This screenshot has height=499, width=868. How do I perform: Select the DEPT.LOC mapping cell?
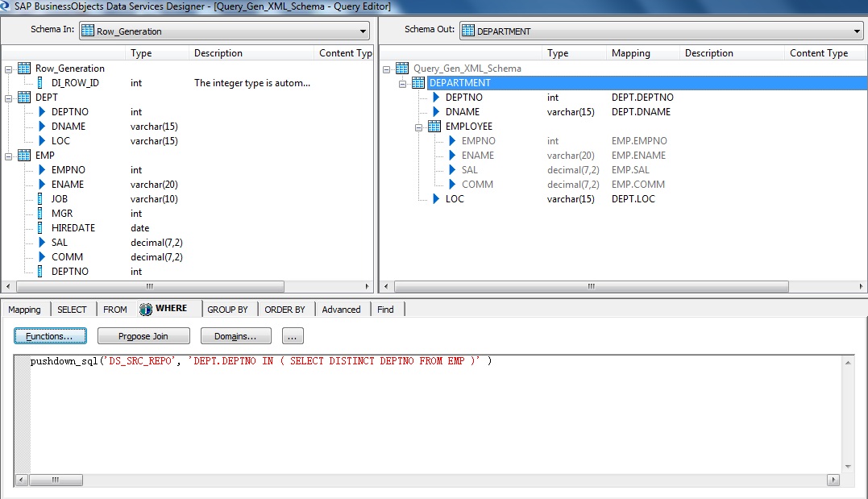pos(633,199)
